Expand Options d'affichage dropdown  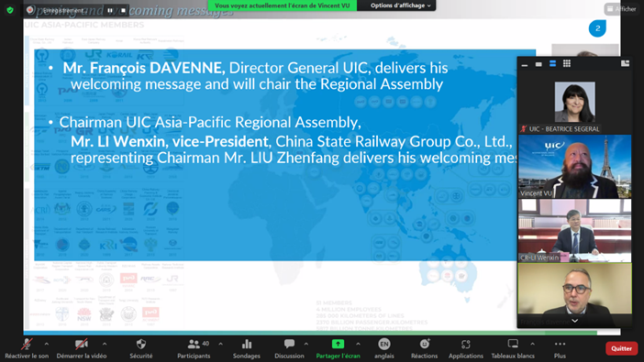(401, 5)
